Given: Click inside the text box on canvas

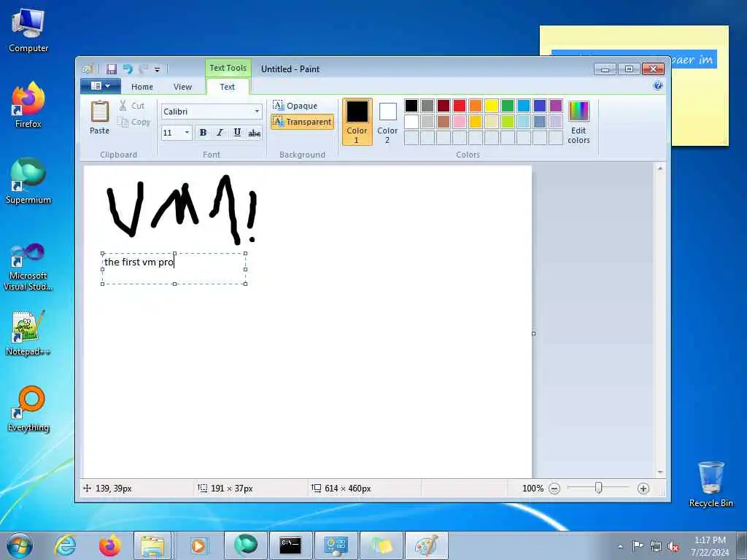Looking at the screenshot, I should pos(174,268).
